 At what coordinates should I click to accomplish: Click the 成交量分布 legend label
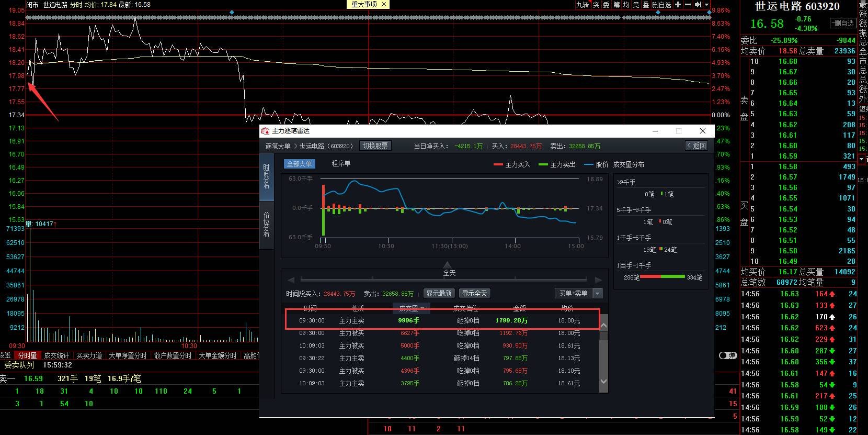(629, 164)
